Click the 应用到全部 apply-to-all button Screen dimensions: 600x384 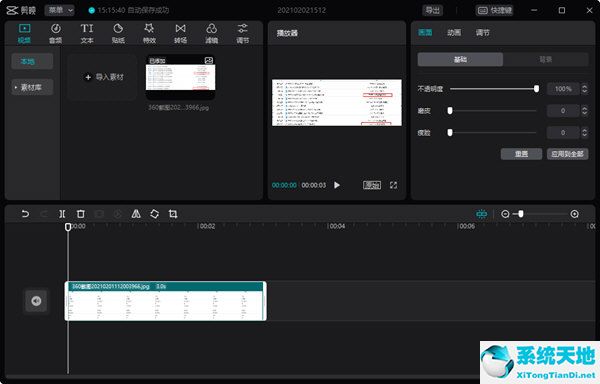pyautogui.click(x=567, y=154)
